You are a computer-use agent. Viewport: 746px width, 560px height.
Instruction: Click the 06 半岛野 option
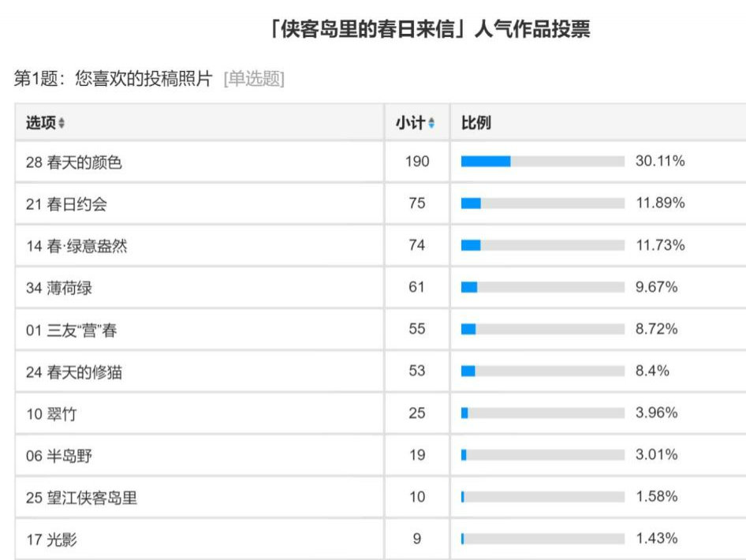59,455
